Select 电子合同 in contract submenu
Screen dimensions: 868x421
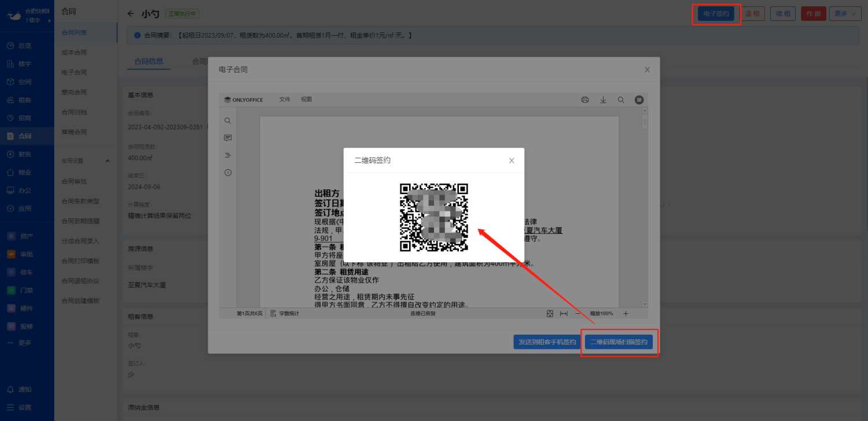coord(86,72)
